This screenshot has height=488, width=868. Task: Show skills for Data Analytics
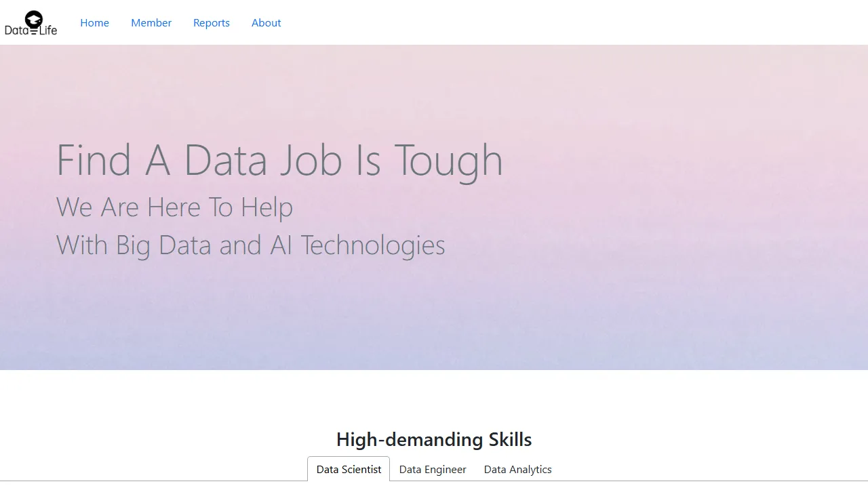tap(517, 469)
